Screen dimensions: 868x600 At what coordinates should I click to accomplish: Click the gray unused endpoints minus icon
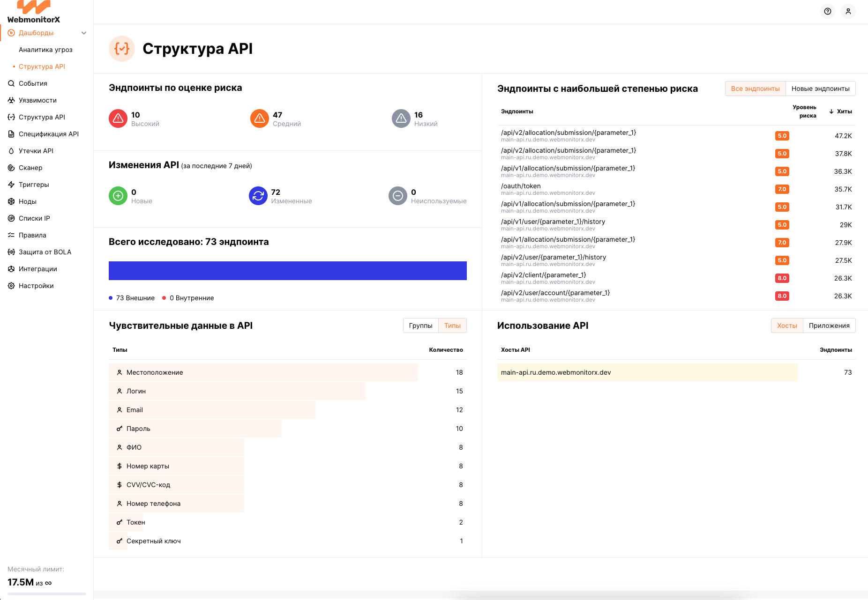(x=398, y=196)
